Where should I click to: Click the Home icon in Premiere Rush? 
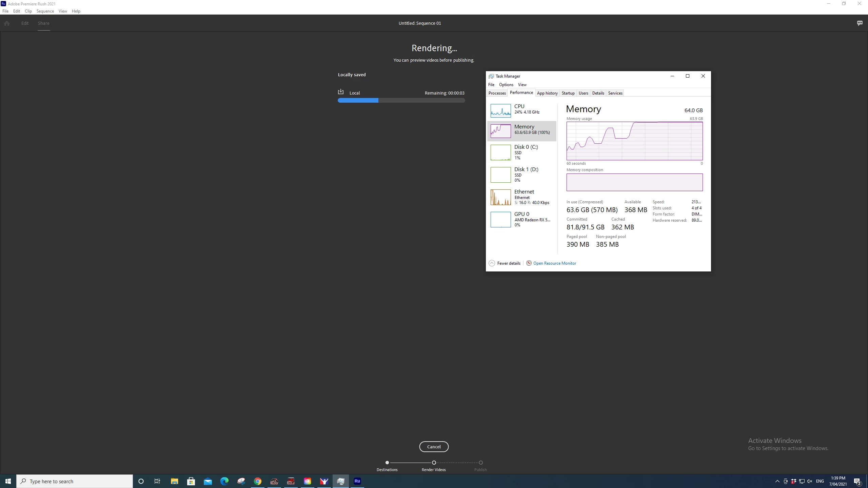(7, 23)
